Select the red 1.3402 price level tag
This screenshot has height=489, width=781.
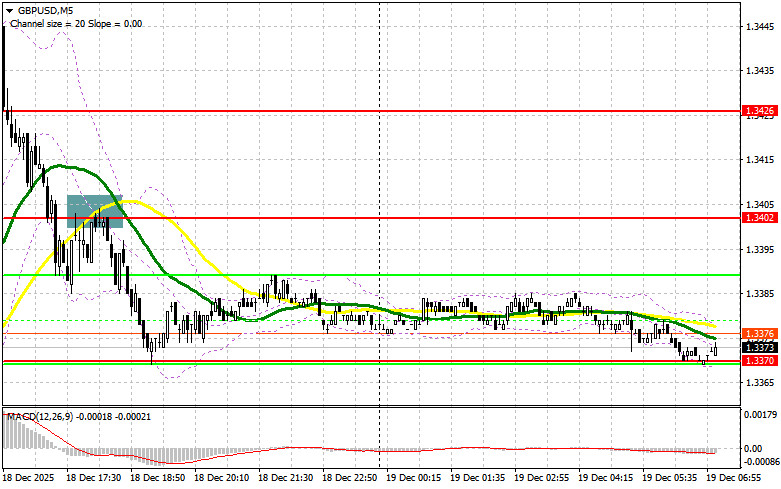756,217
